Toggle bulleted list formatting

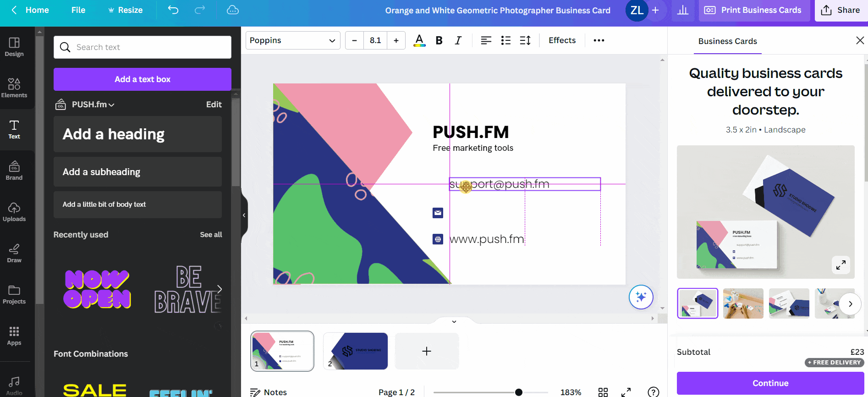pos(506,40)
